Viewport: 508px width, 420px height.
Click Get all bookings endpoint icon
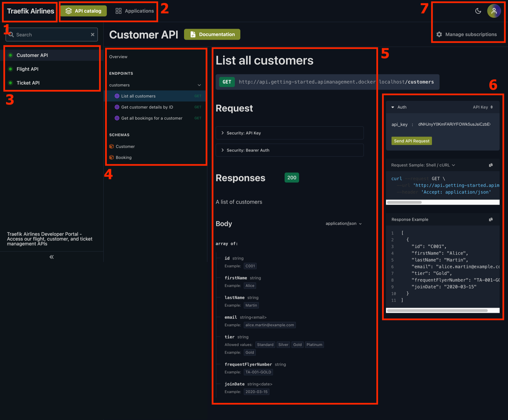point(117,118)
